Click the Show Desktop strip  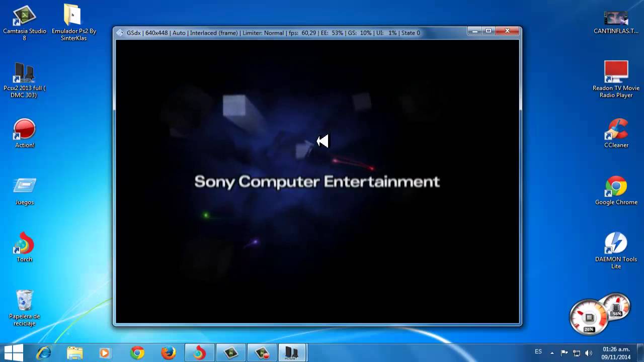click(x=640, y=353)
